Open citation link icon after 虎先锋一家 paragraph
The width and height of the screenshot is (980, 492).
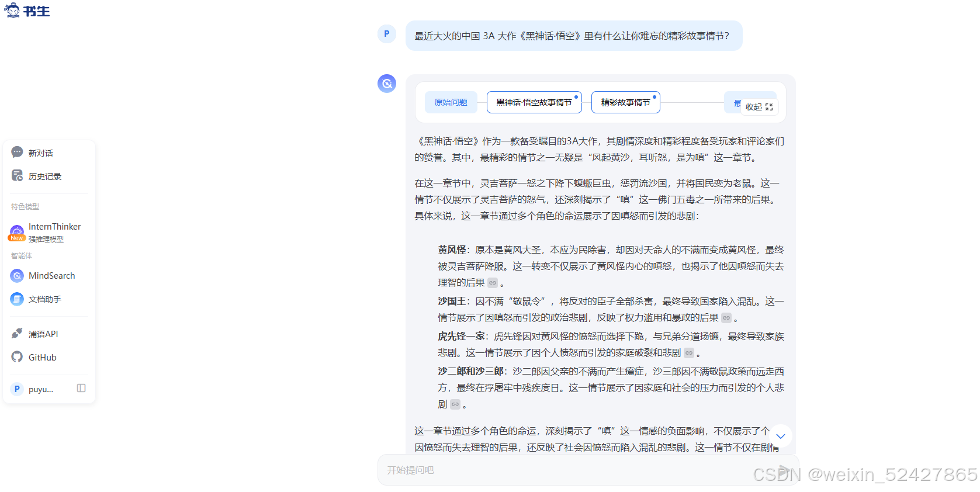689,353
